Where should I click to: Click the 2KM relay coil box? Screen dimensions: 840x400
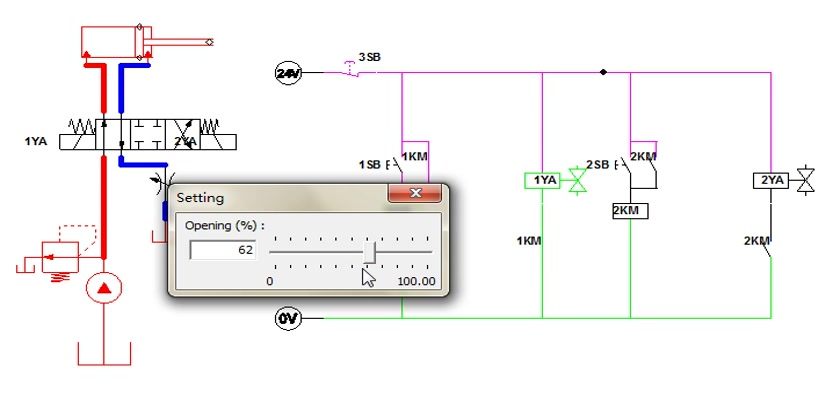(630, 210)
